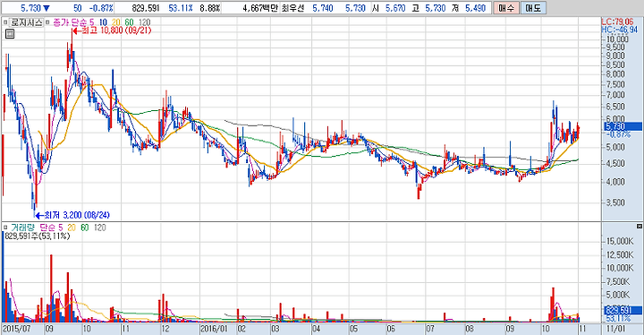Click the best ask price 5,740
The width and height of the screenshot is (644, 335).
(322, 8)
